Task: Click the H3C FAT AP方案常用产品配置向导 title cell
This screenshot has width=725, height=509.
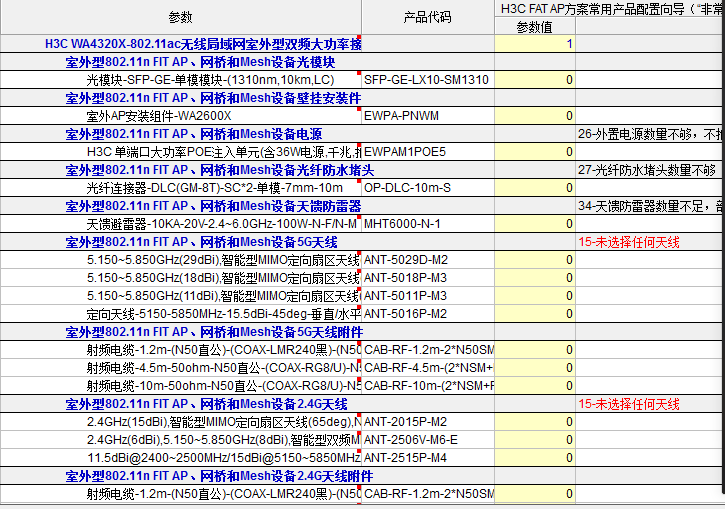Action: pyautogui.click(x=609, y=9)
